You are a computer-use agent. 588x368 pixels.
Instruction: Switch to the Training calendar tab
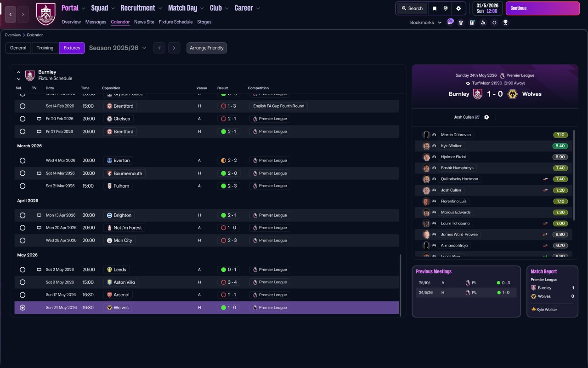[x=45, y=48]
